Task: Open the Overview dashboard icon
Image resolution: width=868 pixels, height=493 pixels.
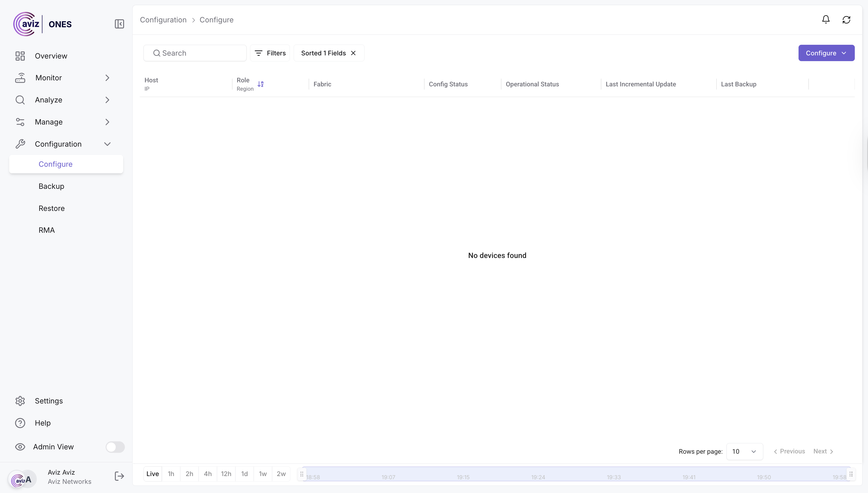Action: pyautogui.click(x=20, y=56)
